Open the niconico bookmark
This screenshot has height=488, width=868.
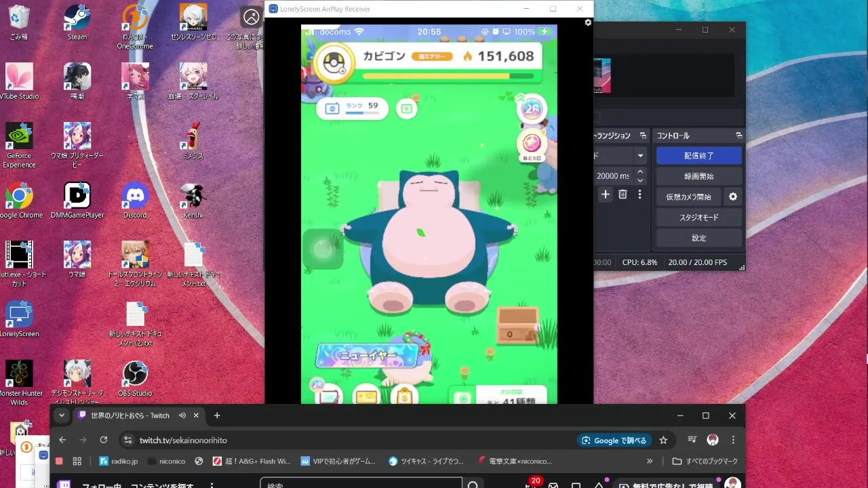166,461
